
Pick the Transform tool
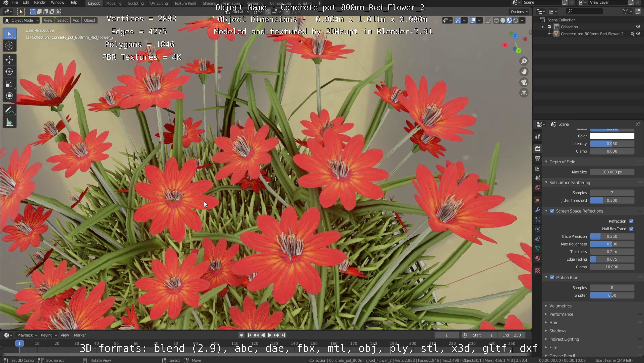click(x=9, y=96)
